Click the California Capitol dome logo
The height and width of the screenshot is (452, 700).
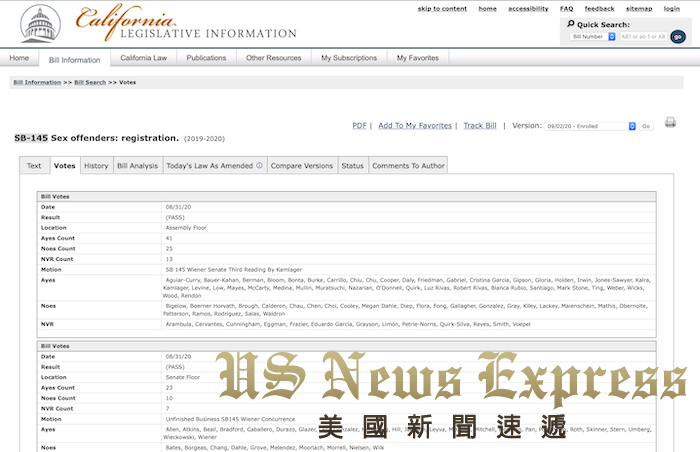pos(40,23)
